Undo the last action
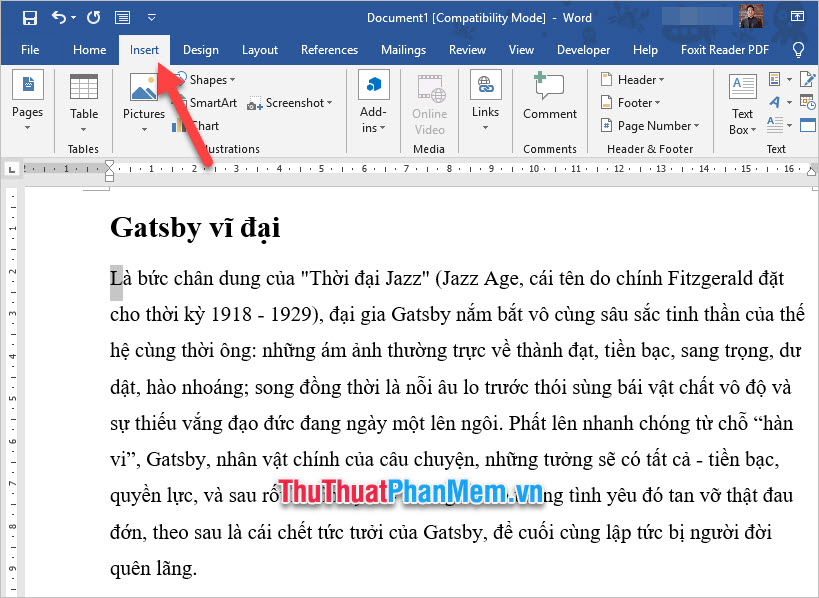This screenshot has width=819, height=598. point(58,18)
